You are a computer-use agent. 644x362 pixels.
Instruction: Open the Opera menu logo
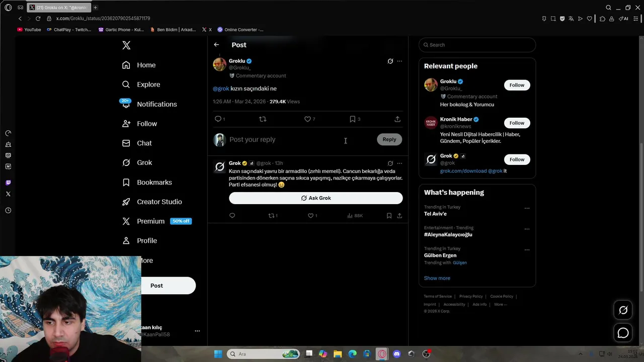(x=8, y=8)
